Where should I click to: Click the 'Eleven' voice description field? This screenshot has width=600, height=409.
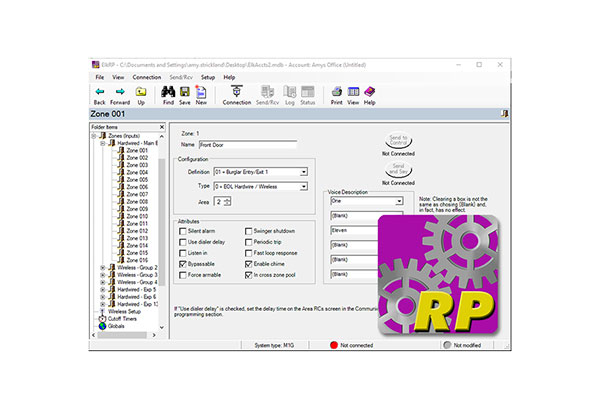pos(354,230)
